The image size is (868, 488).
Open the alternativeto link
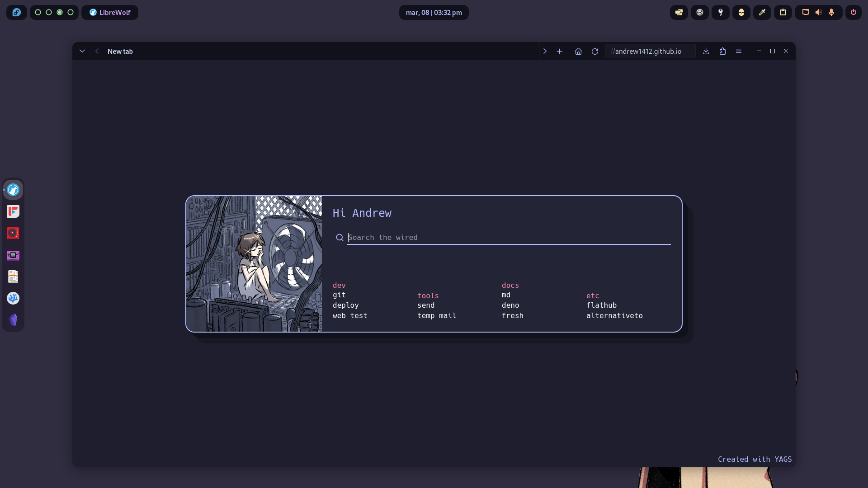614,316
